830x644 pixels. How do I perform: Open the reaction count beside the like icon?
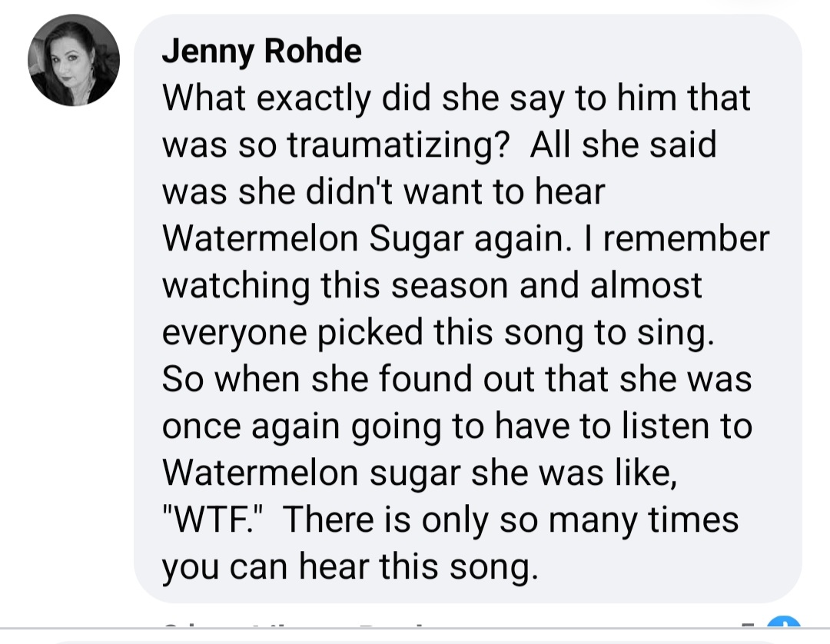(749, 625)
